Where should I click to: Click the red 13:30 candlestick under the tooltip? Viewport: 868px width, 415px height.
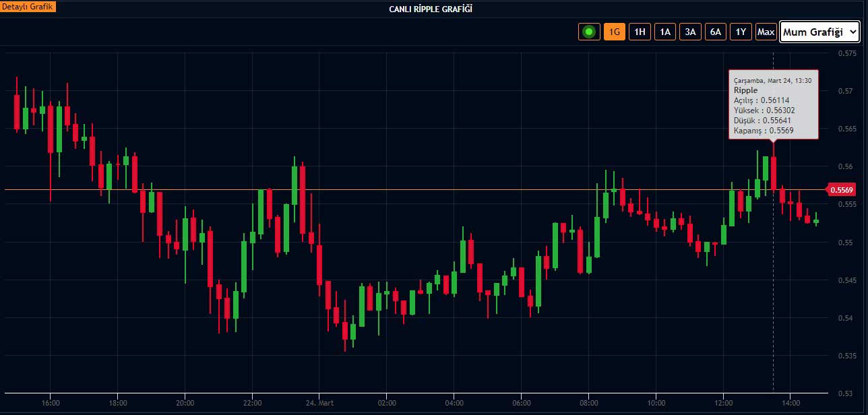click(774, 173)
